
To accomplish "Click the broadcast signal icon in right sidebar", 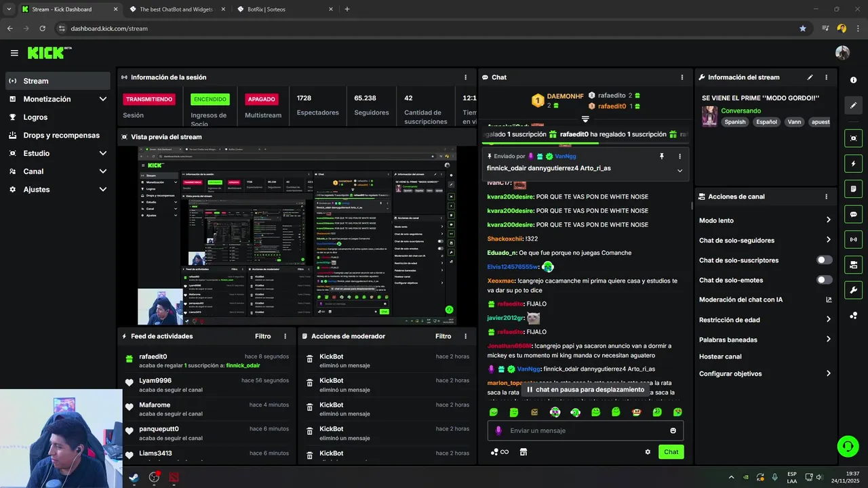I will [853, 239].
